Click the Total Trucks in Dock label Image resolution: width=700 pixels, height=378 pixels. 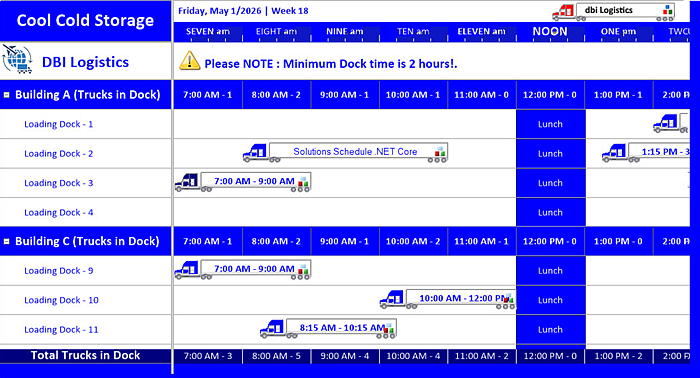(x=85, y=355)
